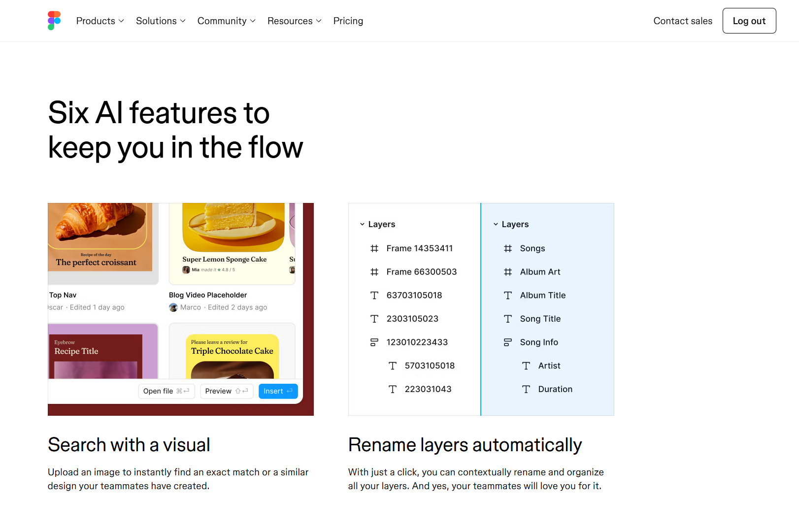799x532 pixels.
Task: Click the blue Insert button
Action: point(278,391)
